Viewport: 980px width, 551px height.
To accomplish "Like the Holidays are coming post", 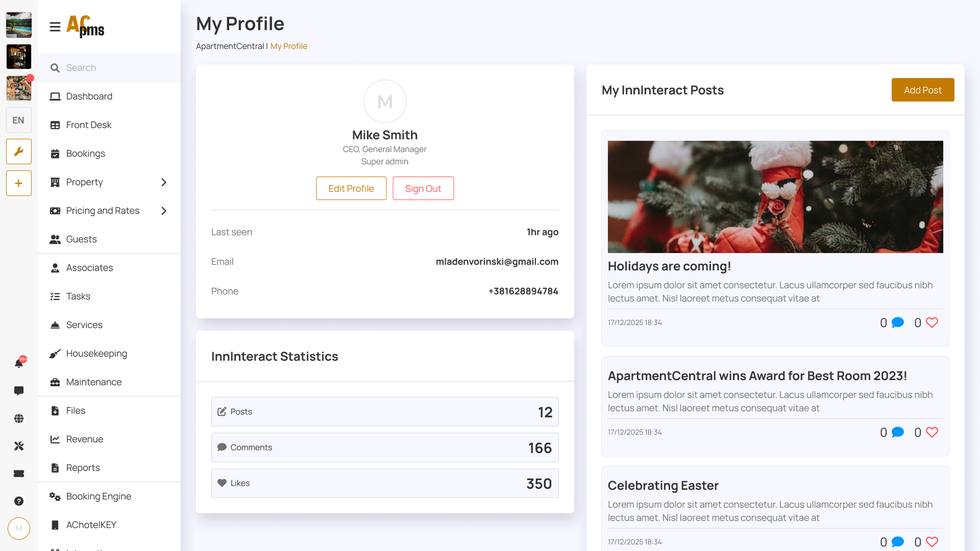I will [932, 322].
